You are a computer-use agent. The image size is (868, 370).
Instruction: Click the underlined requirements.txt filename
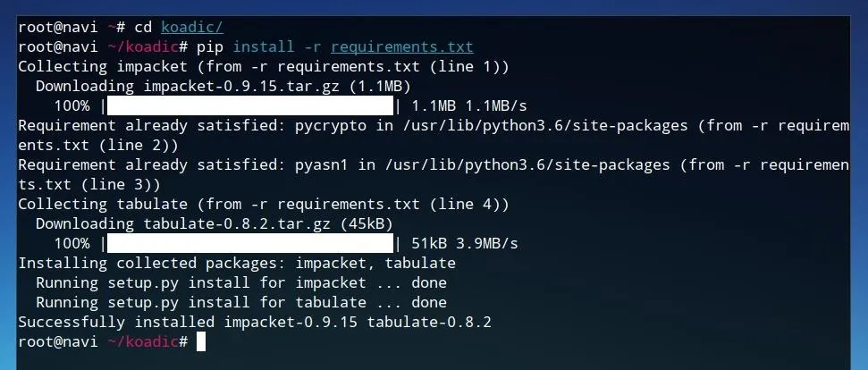point(402,47)
